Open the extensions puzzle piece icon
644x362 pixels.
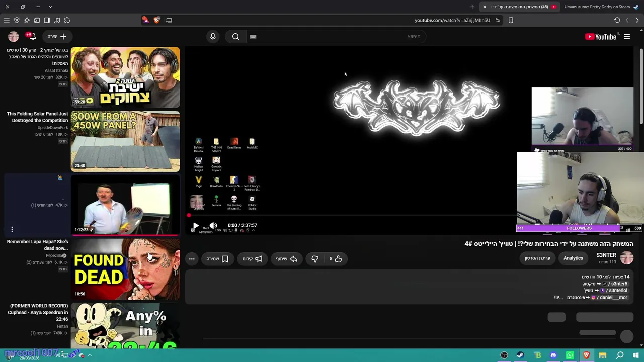pyautogui.click(x=67, y=20)
